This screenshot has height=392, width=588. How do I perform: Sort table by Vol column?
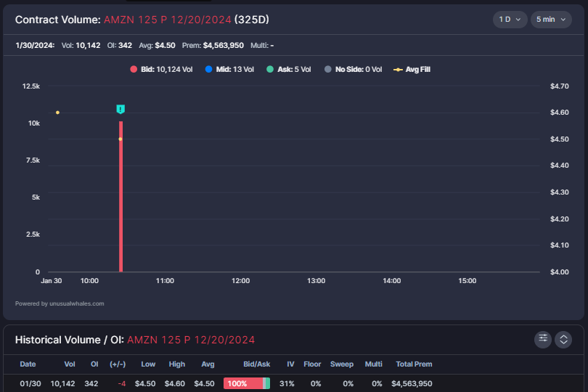click(70, 364)
